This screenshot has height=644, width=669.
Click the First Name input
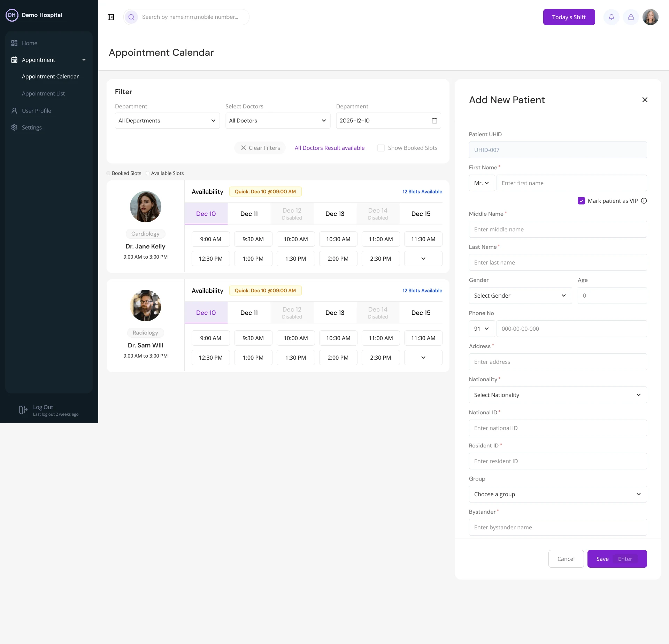(x=572, y=183)
